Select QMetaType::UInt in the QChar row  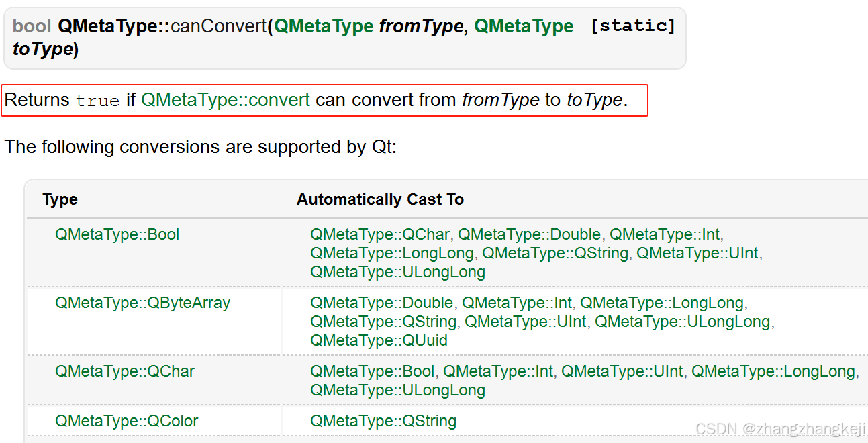pos(622,371)
